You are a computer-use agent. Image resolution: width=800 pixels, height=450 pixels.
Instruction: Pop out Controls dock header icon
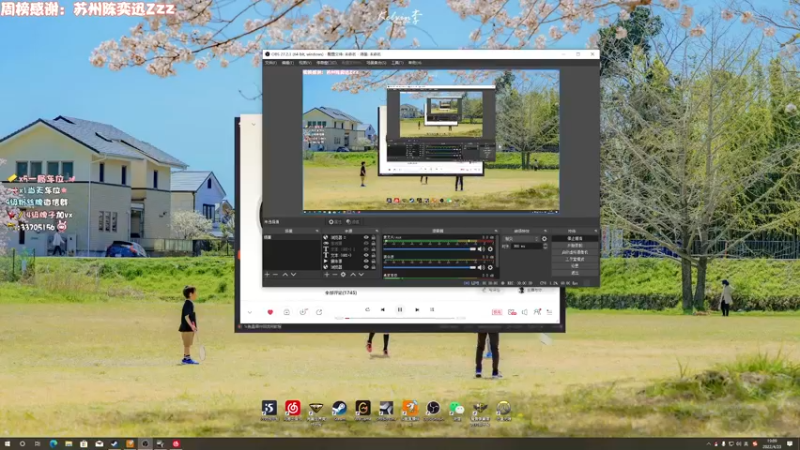(x=596, y=231)
